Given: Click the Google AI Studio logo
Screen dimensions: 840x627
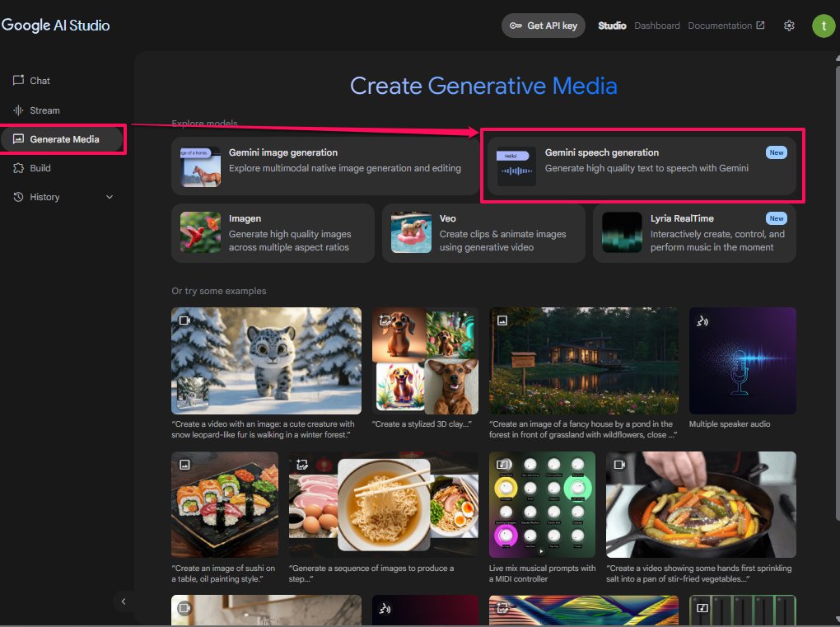Looking at the screenshot, I should pos(55,26).
